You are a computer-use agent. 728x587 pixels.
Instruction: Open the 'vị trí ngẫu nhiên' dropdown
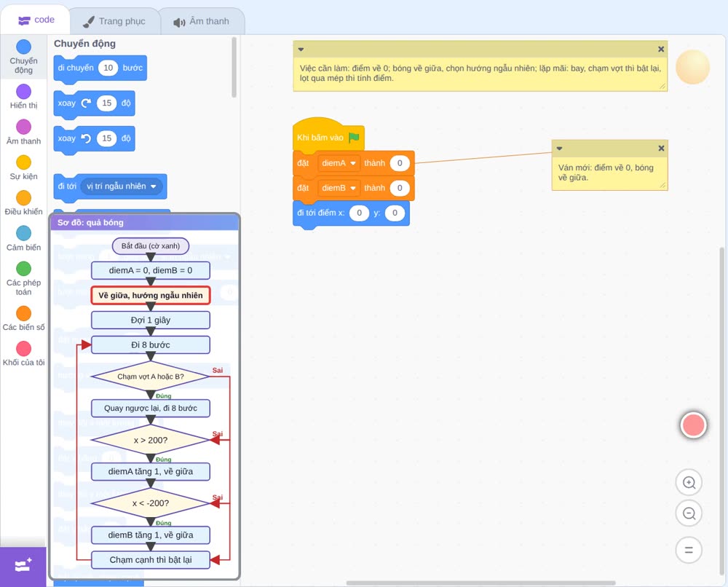121,186
